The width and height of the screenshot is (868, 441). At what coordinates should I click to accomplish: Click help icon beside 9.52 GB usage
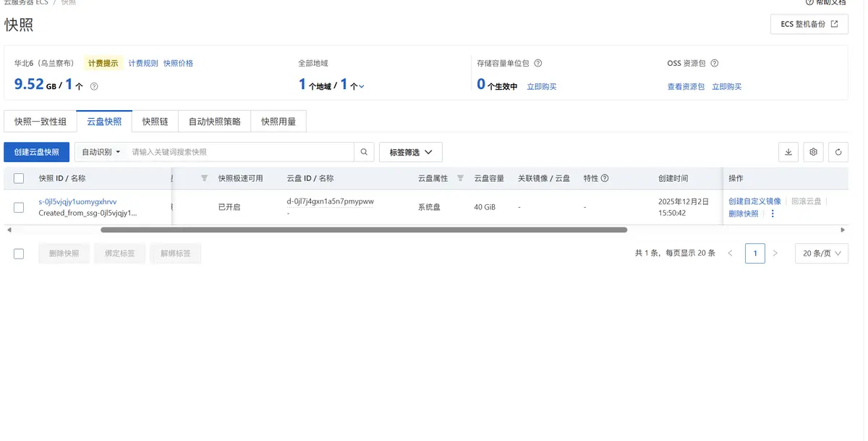(94, 86)
